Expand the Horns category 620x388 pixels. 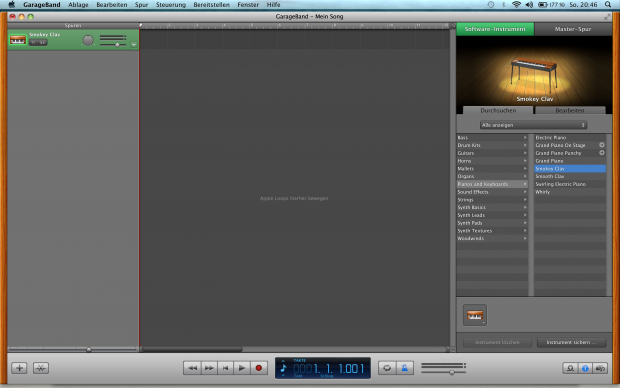pyautogui.click(x=492, y=161)
